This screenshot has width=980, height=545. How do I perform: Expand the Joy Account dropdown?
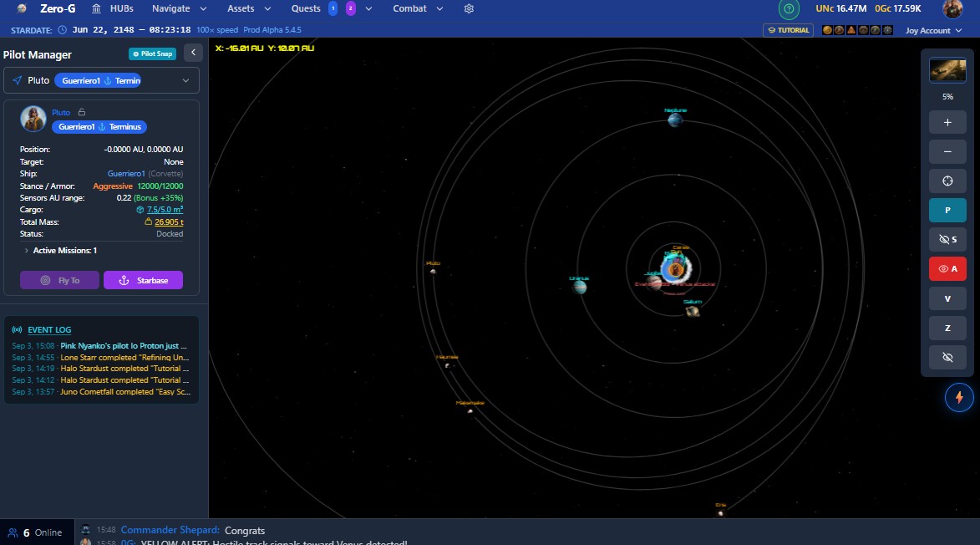pyautogui.click(x=933, y=31)
